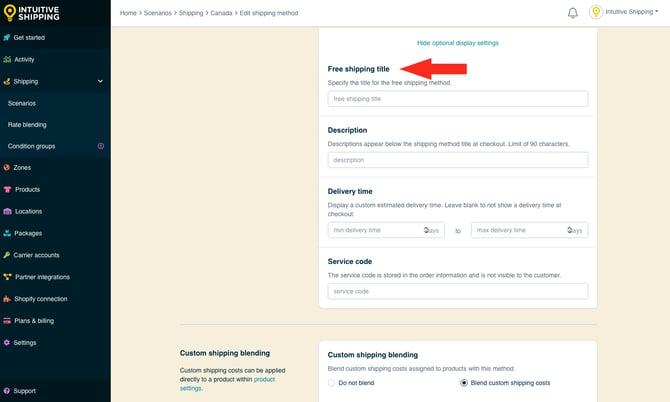Open the notifications bell
670x402 pixels.
(573, 13)
